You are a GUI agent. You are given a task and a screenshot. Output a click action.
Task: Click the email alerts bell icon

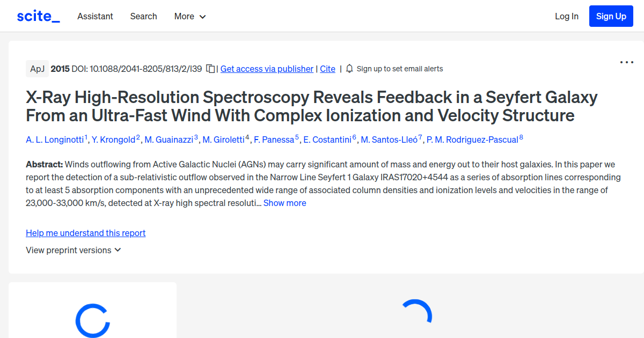point(349,69)
